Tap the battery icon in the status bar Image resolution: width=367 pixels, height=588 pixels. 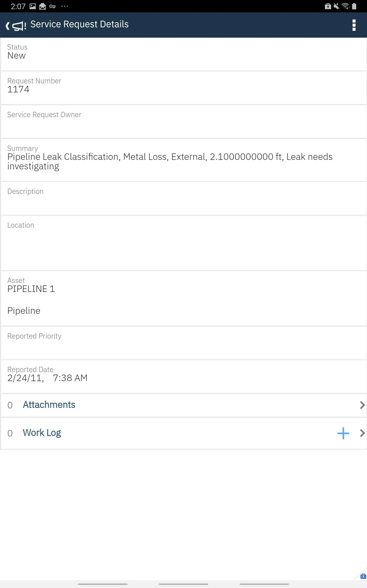coord(354,7)
